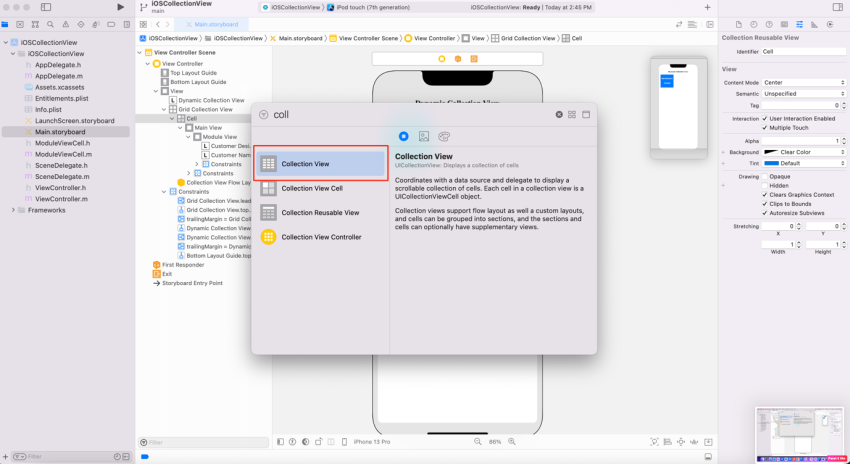Show the History inspector
Viewport: 850px width, 464px height.
[x=754, y=24]
